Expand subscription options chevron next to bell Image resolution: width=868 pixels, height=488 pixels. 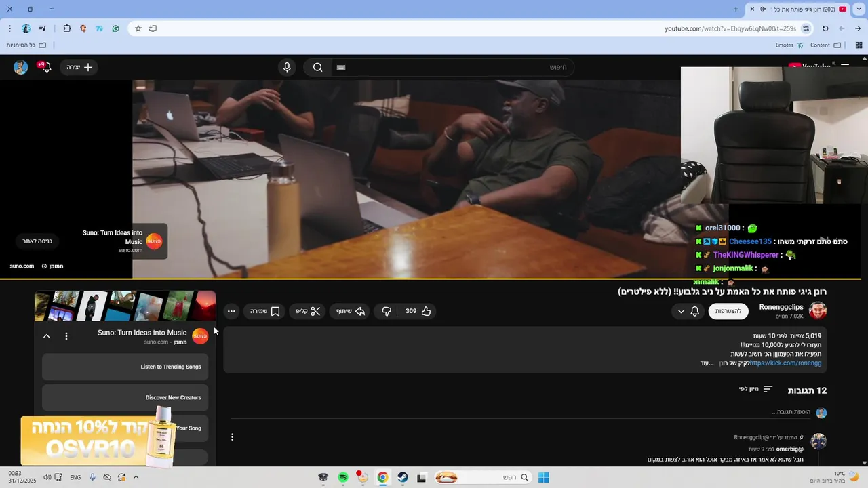681,311
